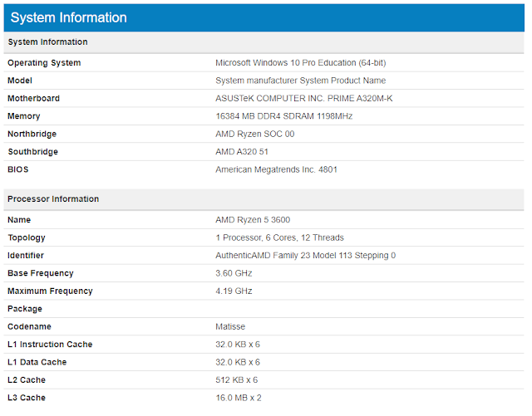The width and height of the screenshot is (532, 416).
Task: Click the Maximum Frequency label
Action: 50,291
